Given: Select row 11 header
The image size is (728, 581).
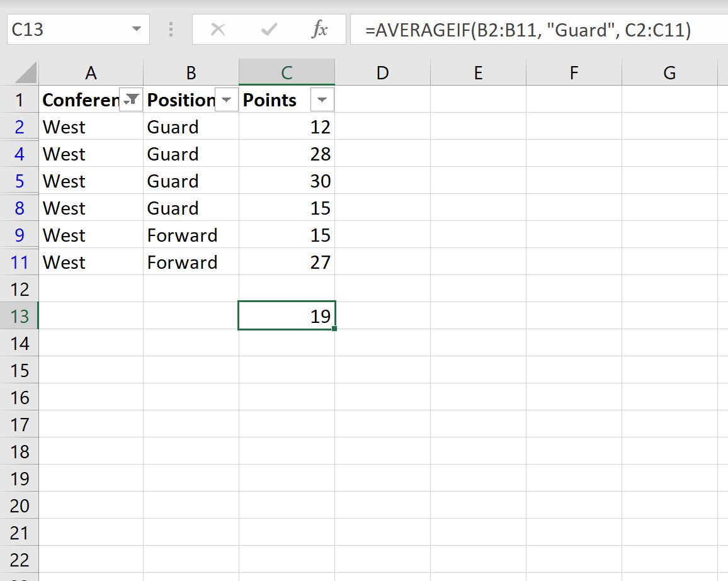Looking at the screenshot, I should click(19, 262).
